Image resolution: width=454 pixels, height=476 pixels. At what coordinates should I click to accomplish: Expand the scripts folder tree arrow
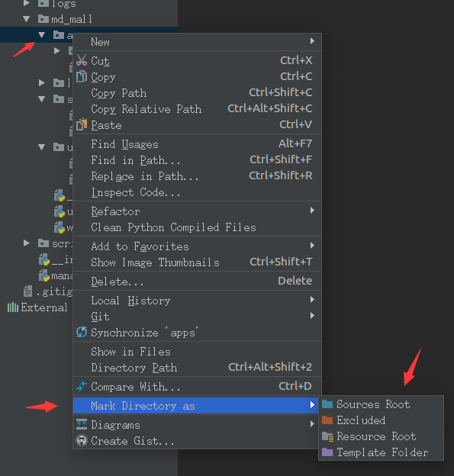click(27, 243)
